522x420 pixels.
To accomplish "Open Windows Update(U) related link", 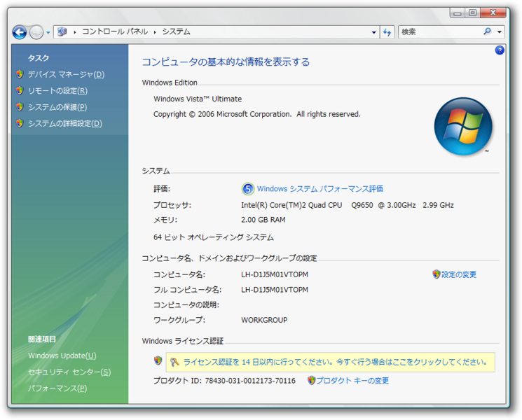I will (62, 356).
